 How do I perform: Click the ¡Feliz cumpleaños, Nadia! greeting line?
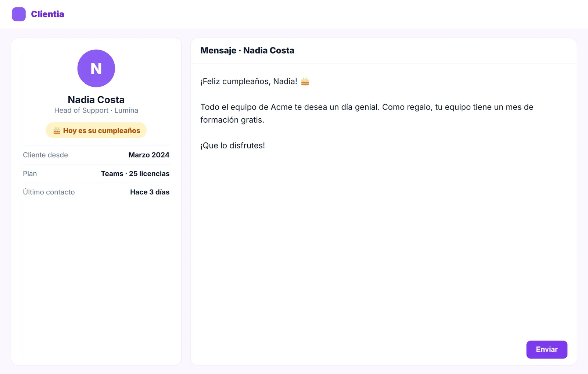(x=249, y=82)
